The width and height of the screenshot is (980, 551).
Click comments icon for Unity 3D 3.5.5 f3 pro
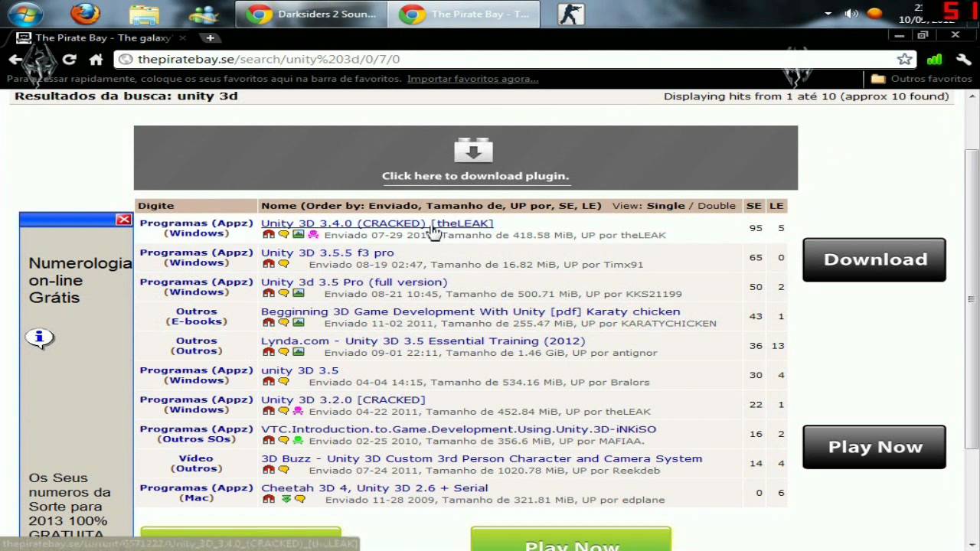pyautogui.click(x=283, y=264)
